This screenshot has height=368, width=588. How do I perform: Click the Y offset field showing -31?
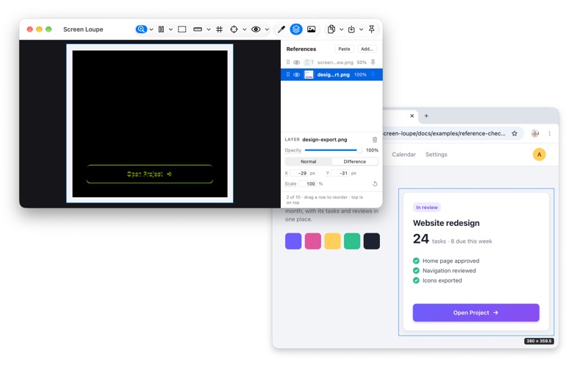340,173
